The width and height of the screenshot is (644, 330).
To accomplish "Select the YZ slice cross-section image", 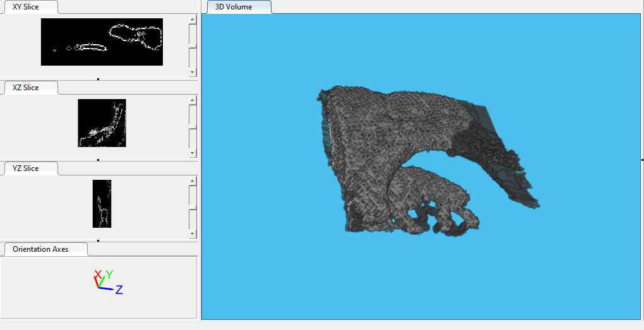I will point(102,203).
